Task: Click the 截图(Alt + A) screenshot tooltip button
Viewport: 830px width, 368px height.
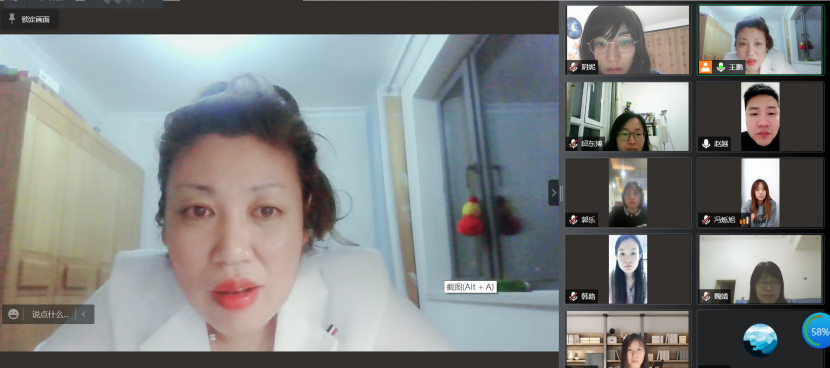Action: coord(470,287)
